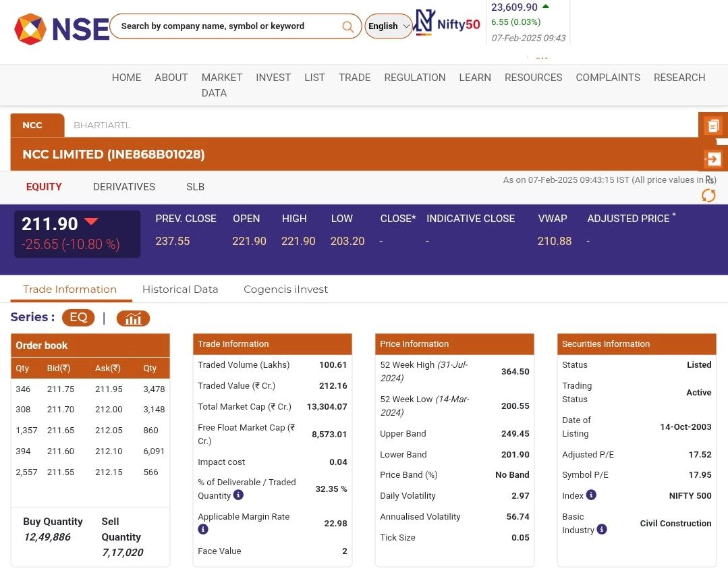Click the NSE logo
Screen dimensions: 728x579
61,28
